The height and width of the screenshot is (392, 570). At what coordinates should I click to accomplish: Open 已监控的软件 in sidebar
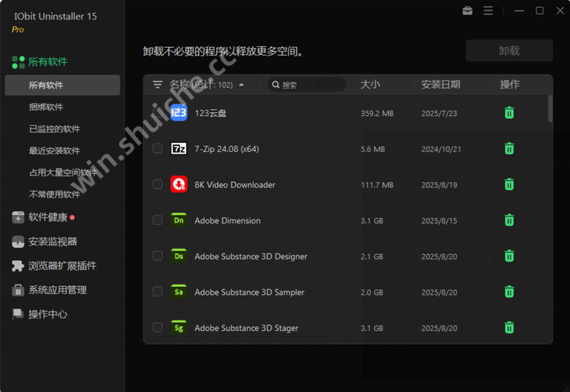click(x=55, y=129)
